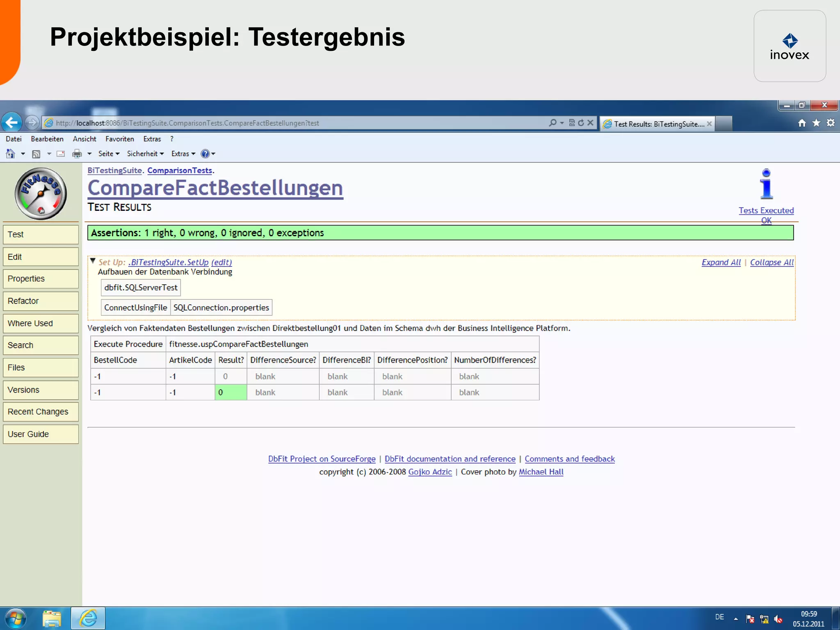Open DbFit Project on SourceForge link
The width and height of the screenshot is (840, 630).
coord(322,459)
